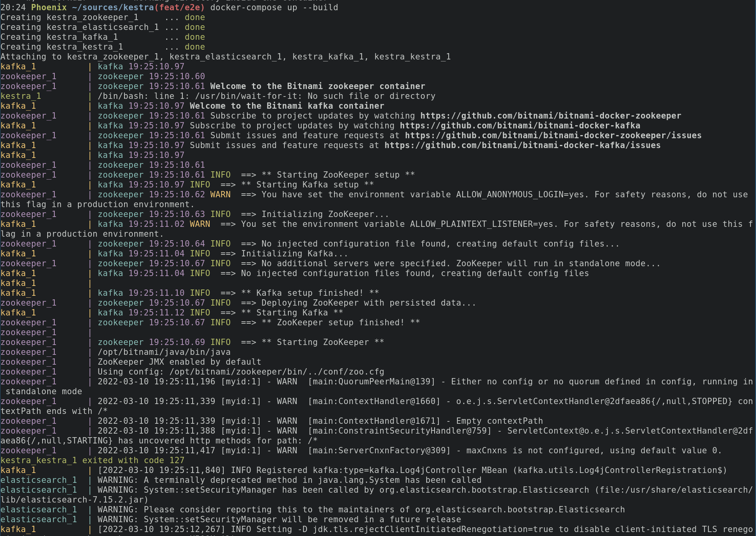Click 'ZooKeeper JMX enabled by default' line
Image resolution: width=756 pixels, height=536 pixels.
180,362
